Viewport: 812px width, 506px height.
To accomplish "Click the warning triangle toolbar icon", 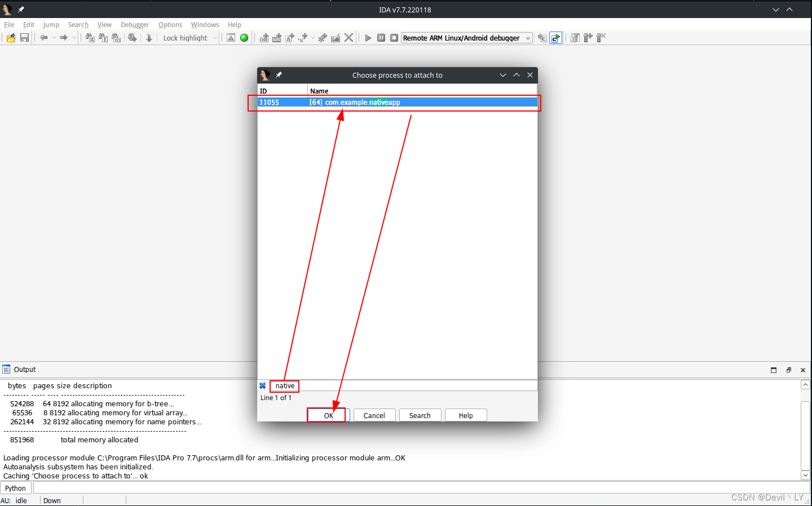I will pos(231,38).
